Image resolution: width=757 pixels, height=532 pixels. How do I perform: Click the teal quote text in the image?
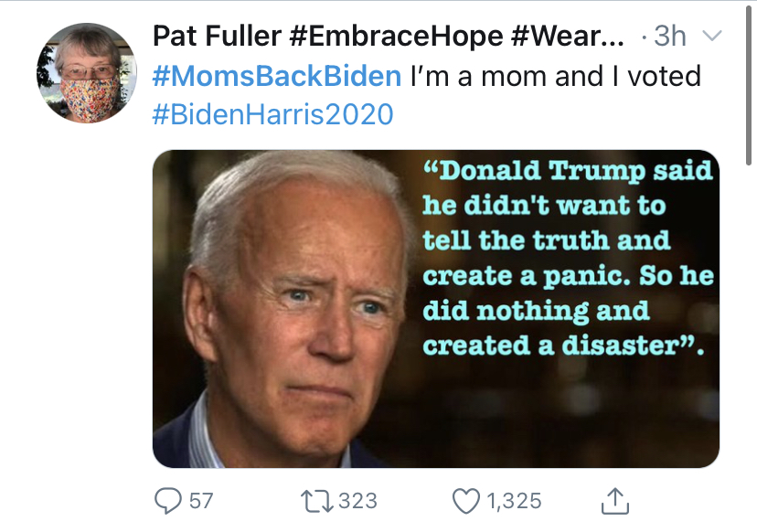[568, 257]
